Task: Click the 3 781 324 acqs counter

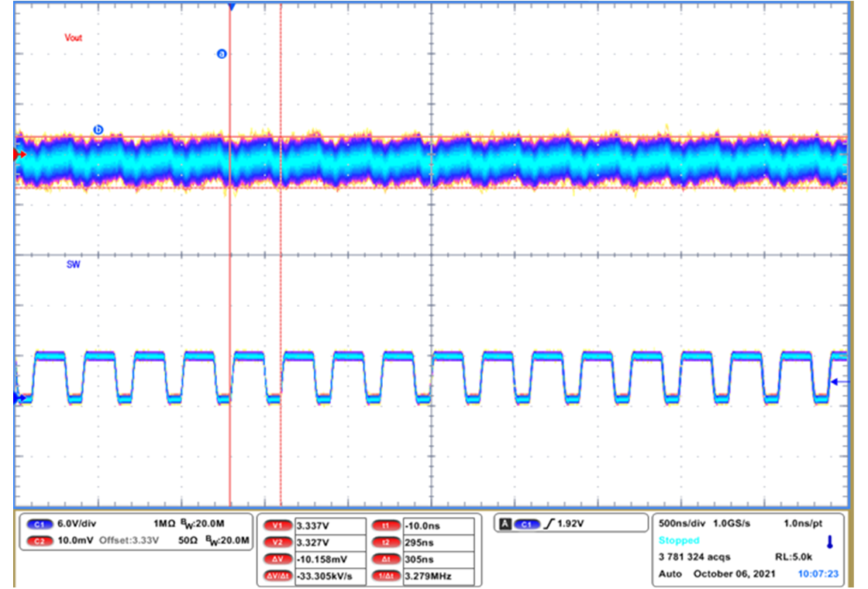Action: pos(694,556)
